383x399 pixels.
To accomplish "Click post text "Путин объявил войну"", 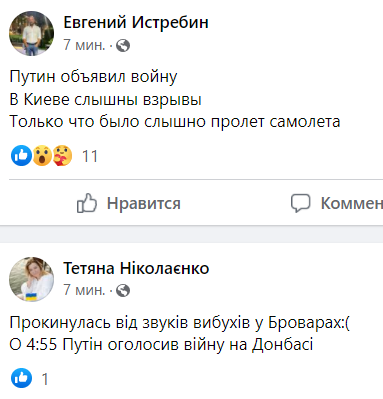I will 93,77.
